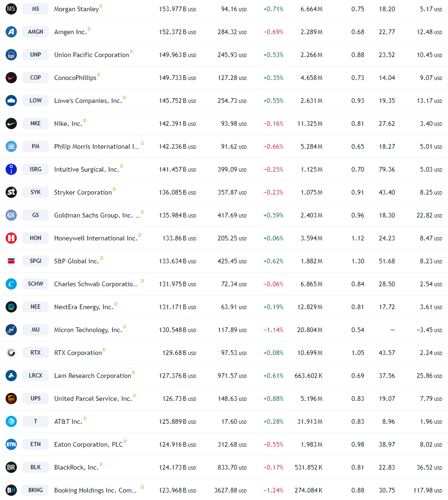
Task: Click the Eaton ETN logo icon
Action: tap(11, 444)
